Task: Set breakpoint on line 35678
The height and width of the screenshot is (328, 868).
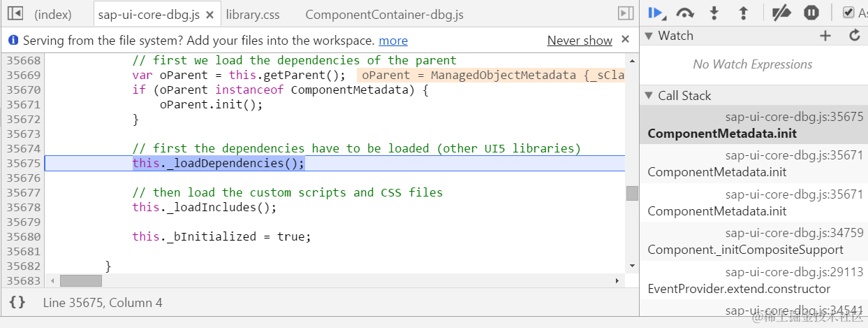Action: pyautogui.click(x=23, y=207)
